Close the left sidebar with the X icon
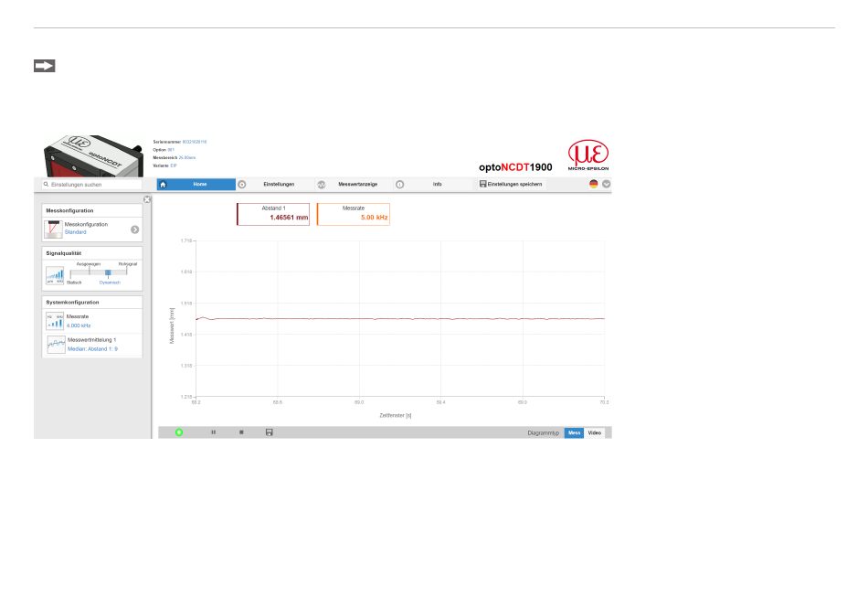This screenshot has width=868, height=608. [x=147, y=199]
